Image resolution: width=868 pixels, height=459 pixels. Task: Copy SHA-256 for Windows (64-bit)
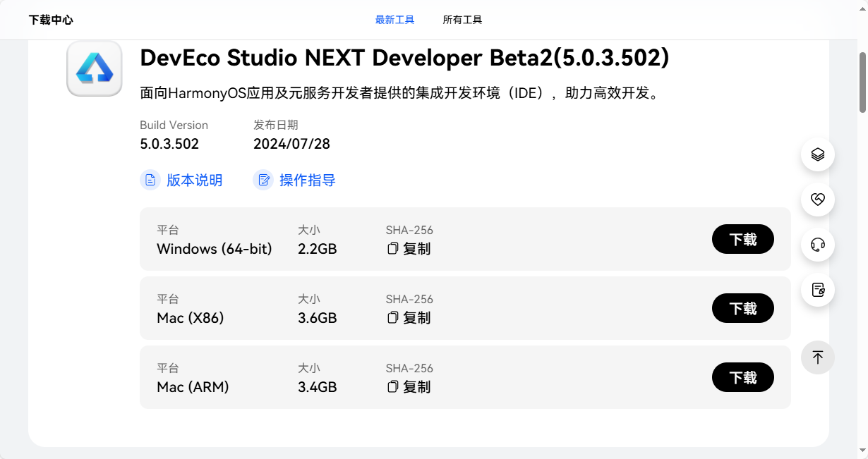pos(409,249)
